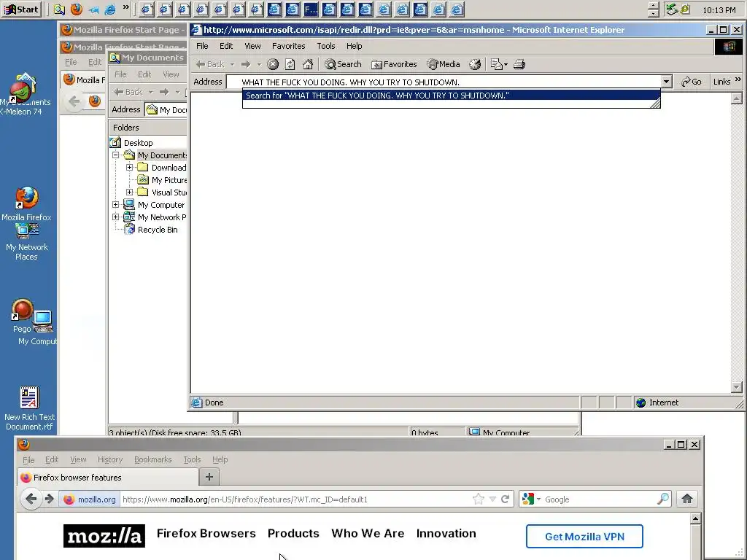Click the Firefox Back arrow button

pos(31,499)
